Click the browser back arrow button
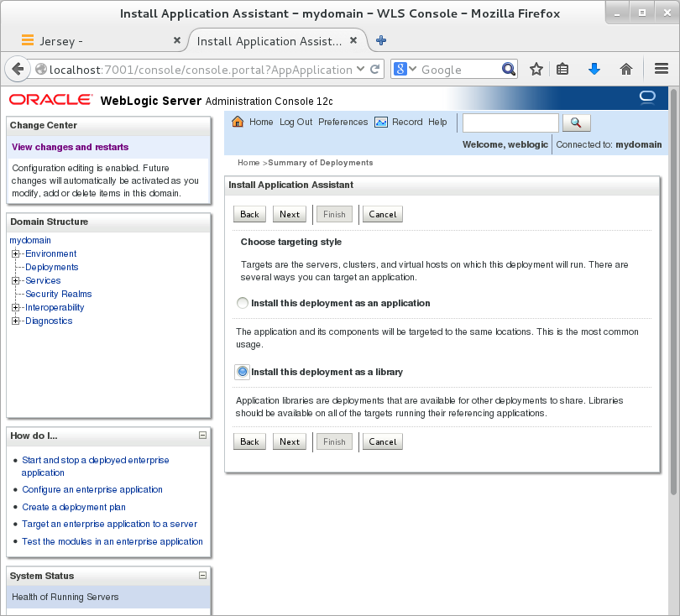This screenshot has height=616, width=680. [18, 69]
